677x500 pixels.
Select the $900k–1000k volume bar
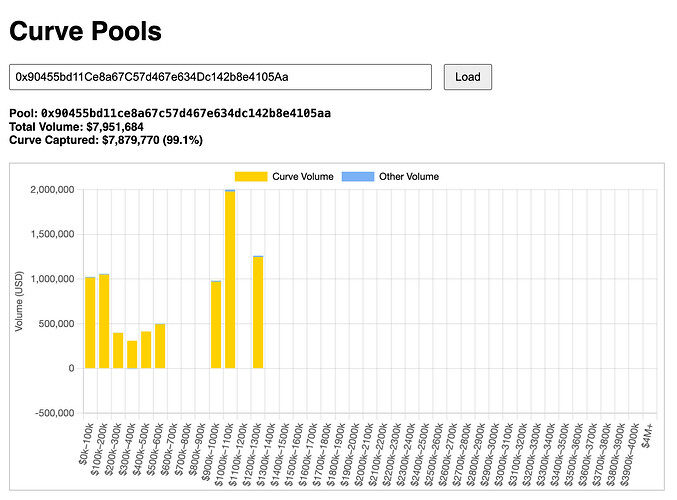(x=216, y=325)
